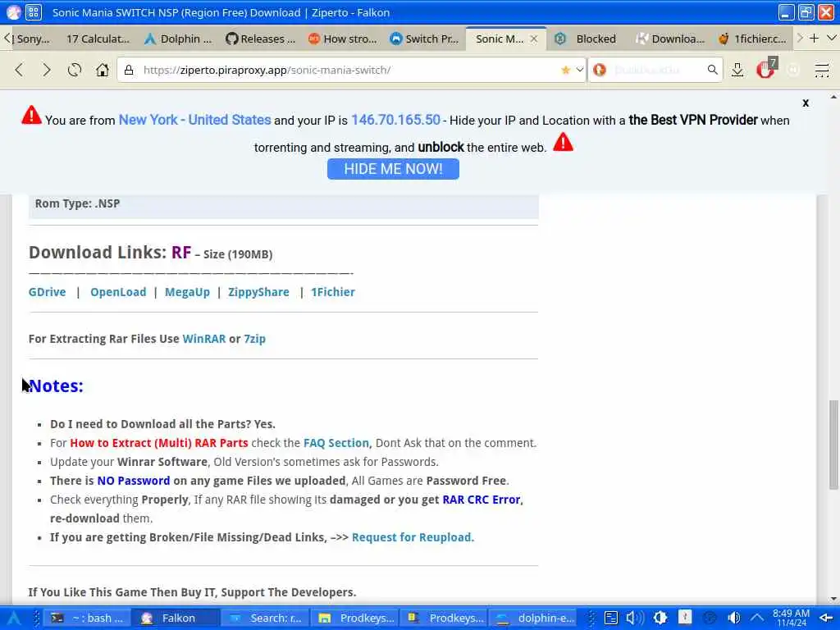Open the ZippyShare download link
This screenshot has height=630, width=840.
258,292
